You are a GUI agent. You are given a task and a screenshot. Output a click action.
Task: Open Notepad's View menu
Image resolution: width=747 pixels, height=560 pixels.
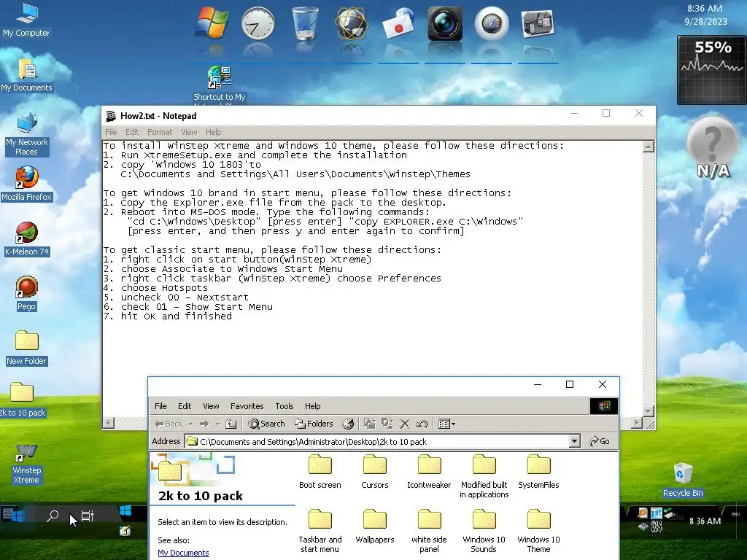pyautogui.click(x=189, y=132)
